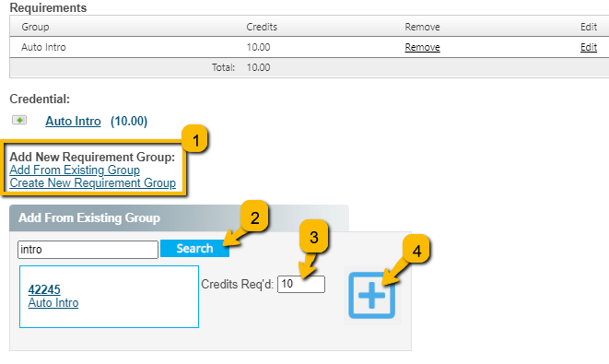
Task: Select Auto Intro link in search results
Action: click(x=53, y=303)
